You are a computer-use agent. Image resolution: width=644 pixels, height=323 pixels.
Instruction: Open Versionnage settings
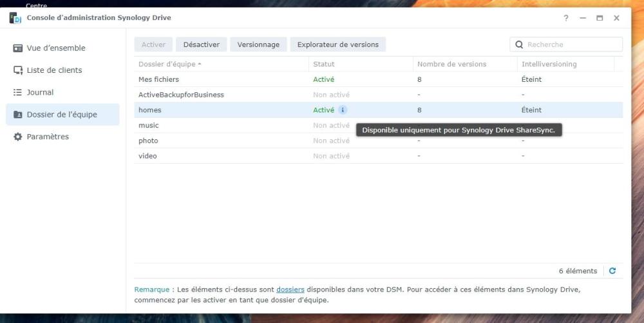tap(258, 44)
